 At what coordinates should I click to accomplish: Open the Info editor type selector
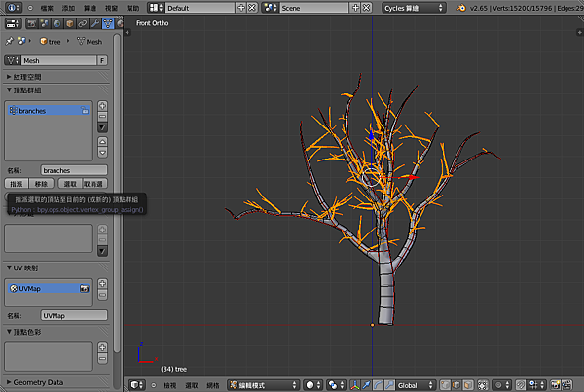point(14,8)
